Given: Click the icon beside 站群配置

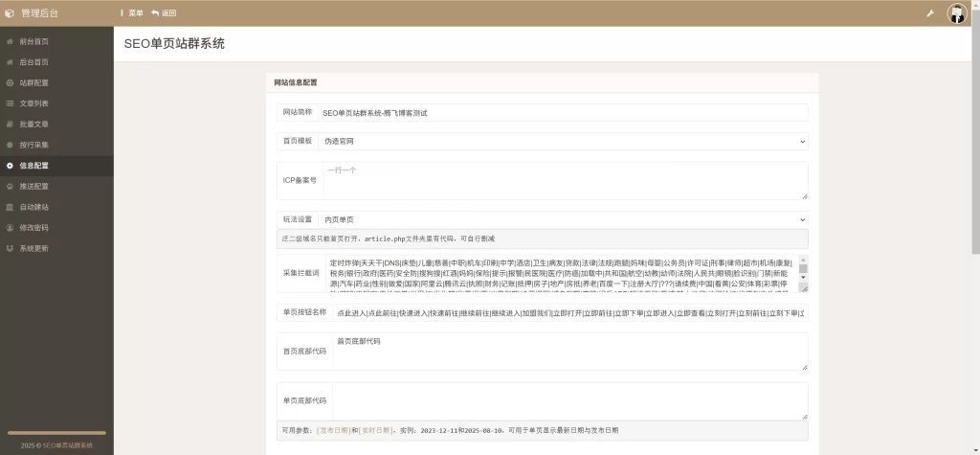Looking at the screenshot, I should click(x=10, y=83).
